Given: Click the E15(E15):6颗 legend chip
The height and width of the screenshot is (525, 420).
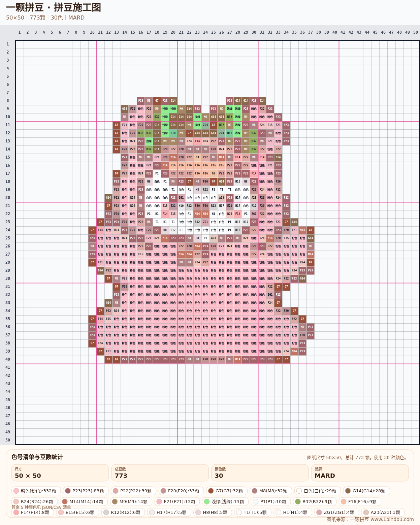Looking at the screenshot, I should coord(77,512).
